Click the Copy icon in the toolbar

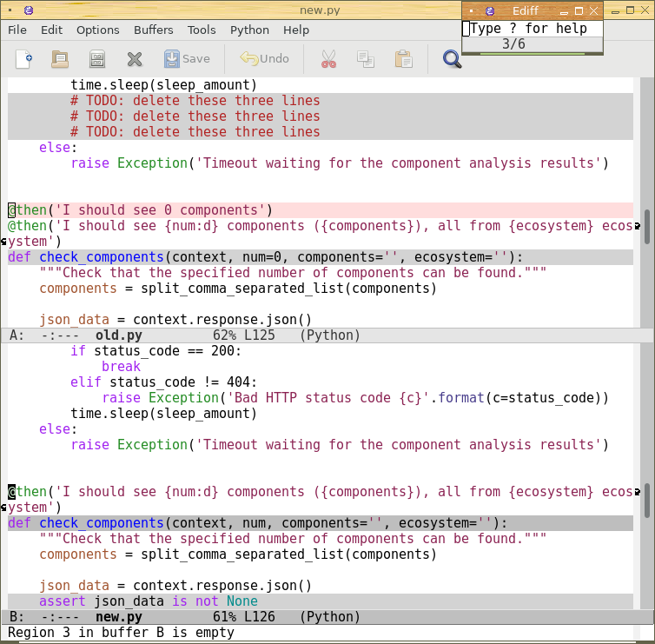365,59
